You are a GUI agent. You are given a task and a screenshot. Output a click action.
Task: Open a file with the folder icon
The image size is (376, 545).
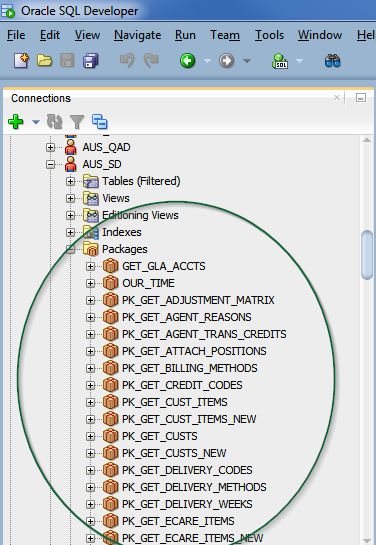click(x=44, y=61)
